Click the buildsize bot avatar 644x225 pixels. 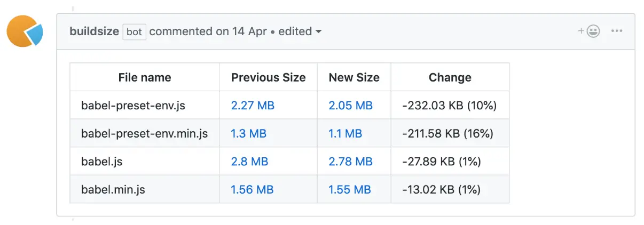25,31
